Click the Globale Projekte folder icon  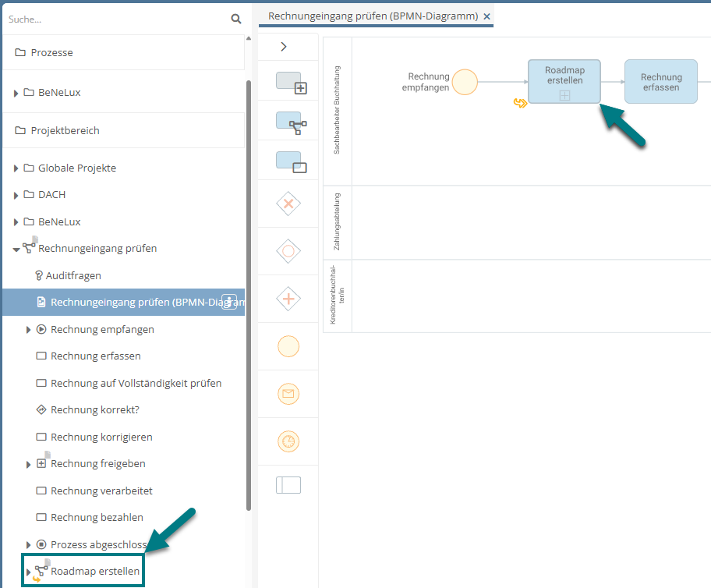29,168
